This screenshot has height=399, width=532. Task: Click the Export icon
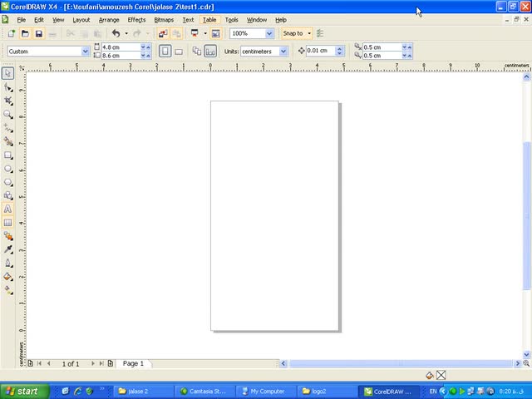pos(176,33)
